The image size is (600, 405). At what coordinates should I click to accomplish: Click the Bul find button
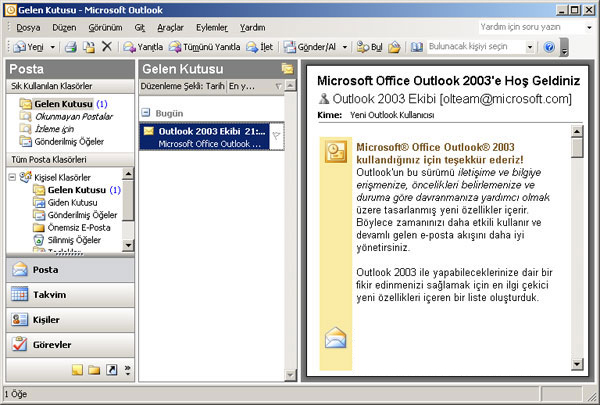370,47
